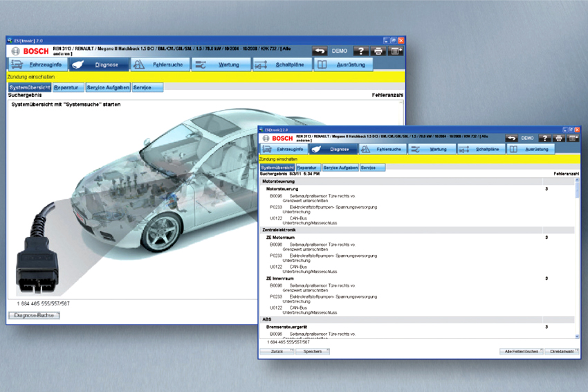This screenshot has height=392, width=588.
Task: Click the Zurück button
Action: point(277,351)
